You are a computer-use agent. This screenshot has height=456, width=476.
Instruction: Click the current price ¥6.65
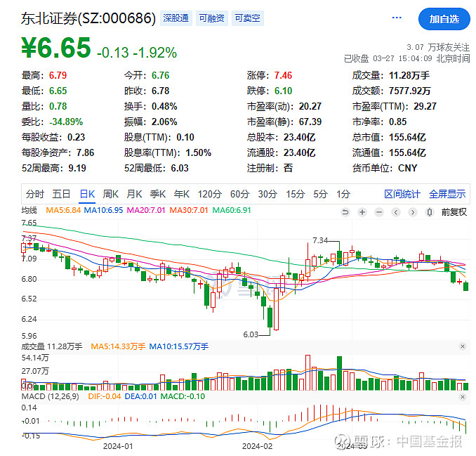[x=56, y=47]
